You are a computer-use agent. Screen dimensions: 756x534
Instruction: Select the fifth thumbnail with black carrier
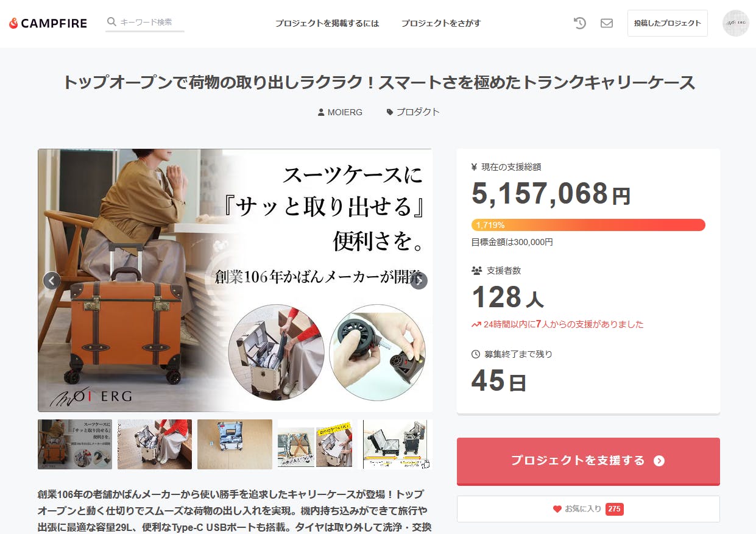click(x=395, y=444)
